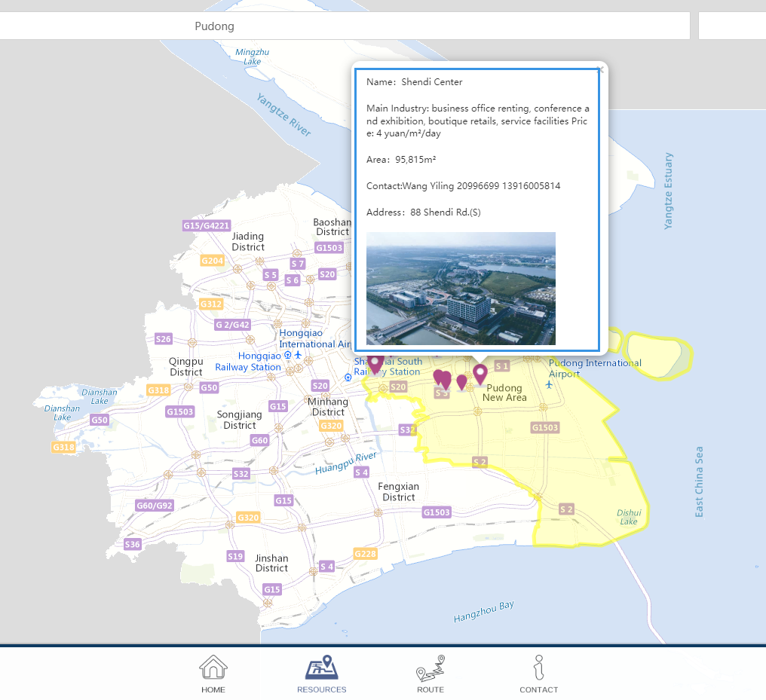This screenshot has height=700, width=766.
Task: Click the Dishui Lake label
Action: tap(629, 517)
